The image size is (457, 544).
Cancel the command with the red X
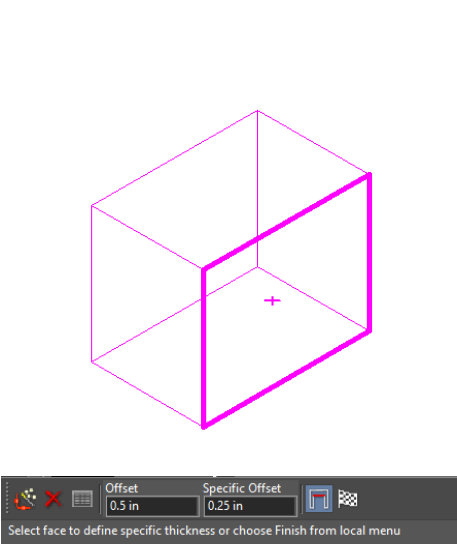pyautogui.click(x=53, y=499)
